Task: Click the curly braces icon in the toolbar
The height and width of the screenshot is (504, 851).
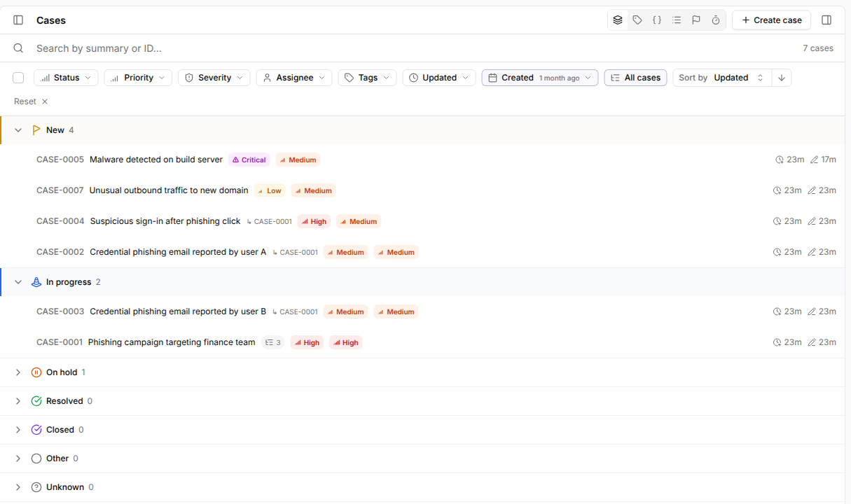Action: [x=657, y=20]
